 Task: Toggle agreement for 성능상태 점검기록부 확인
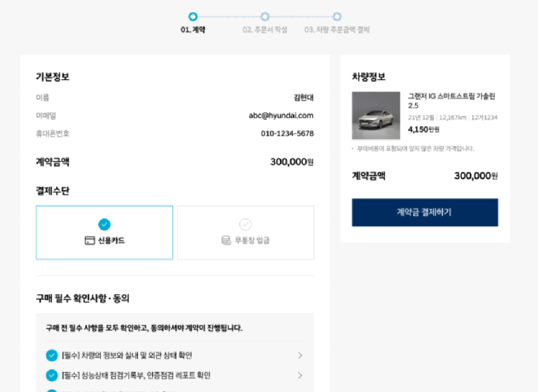coord(51,375)
